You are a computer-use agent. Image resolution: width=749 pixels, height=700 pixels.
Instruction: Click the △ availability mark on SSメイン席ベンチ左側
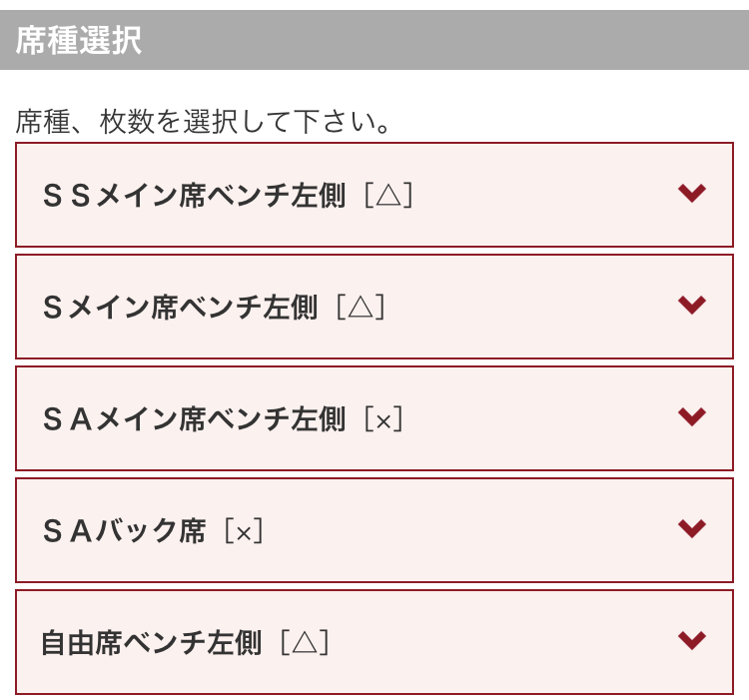388,196
